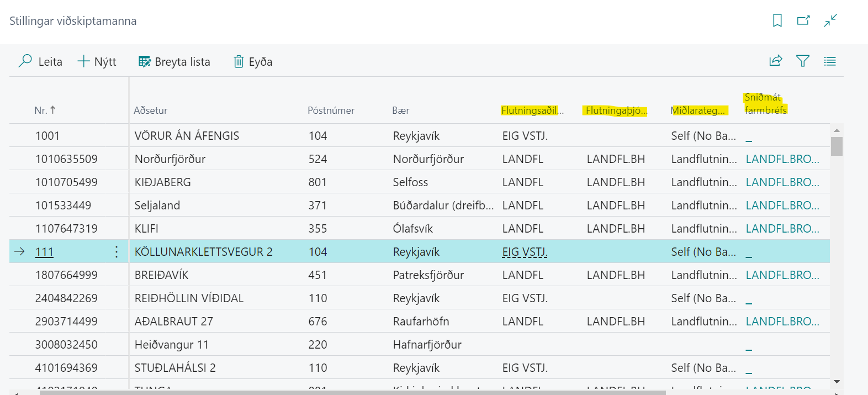Create a new entry with Nýtt
The image size is (868, 395).
(97, 61)
